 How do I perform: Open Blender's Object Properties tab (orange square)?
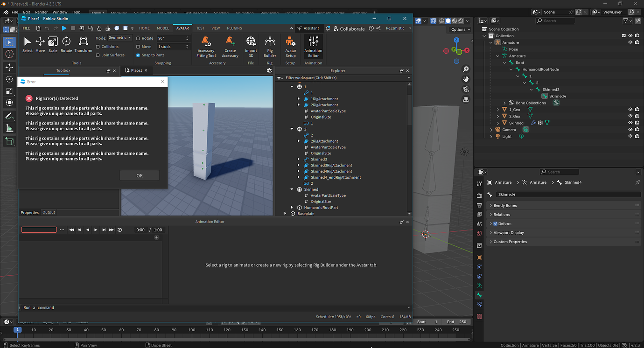[479, 257]
